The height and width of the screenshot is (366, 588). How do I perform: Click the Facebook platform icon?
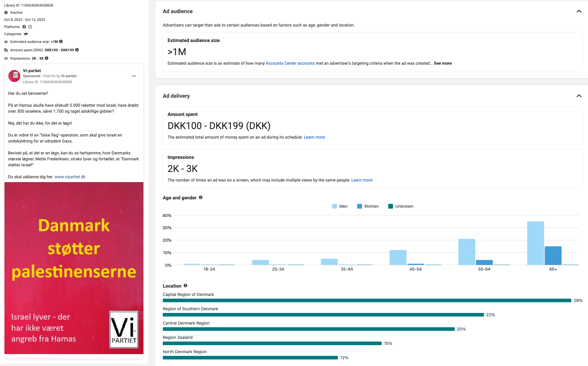pyautogui.click(x=24, y=27)
